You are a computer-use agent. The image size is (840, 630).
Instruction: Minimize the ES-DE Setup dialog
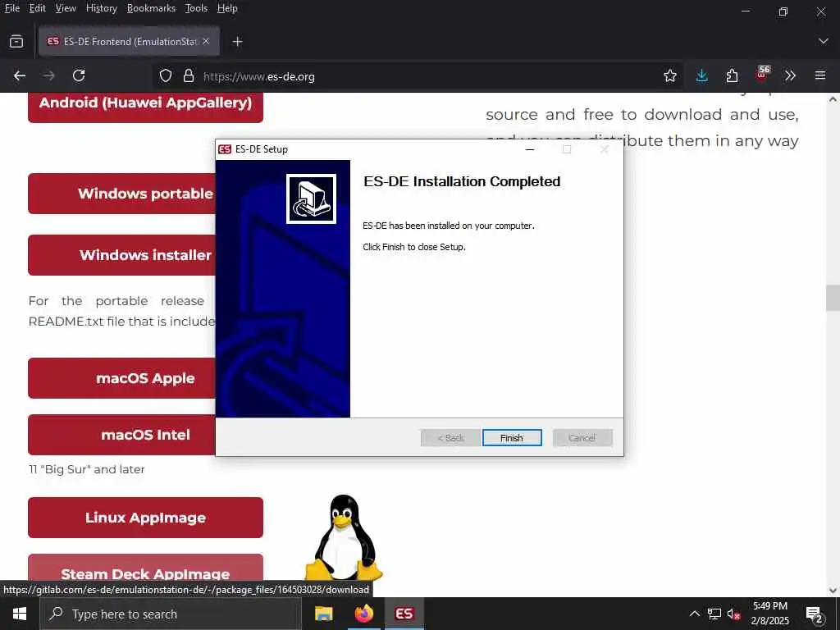(530, 149)
